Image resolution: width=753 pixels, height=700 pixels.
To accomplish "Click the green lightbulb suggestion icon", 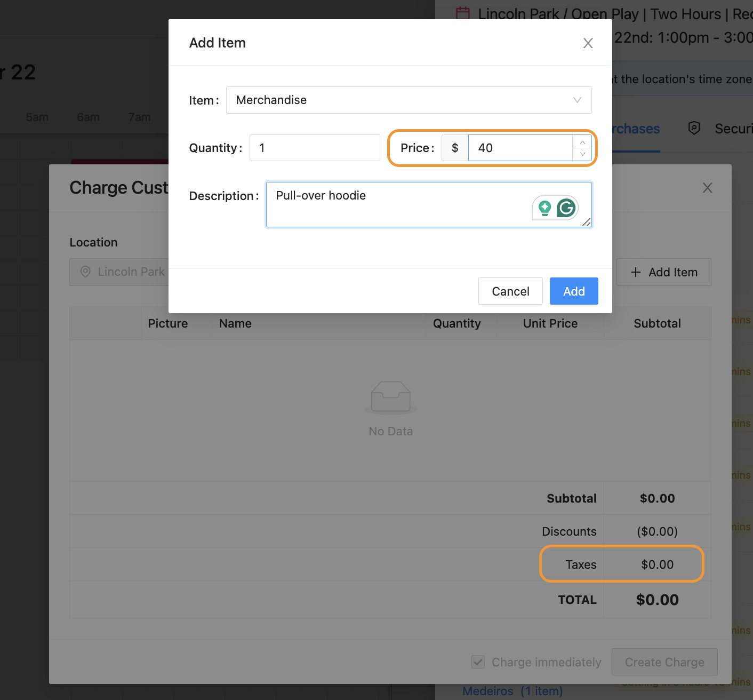I will point(544,208).
